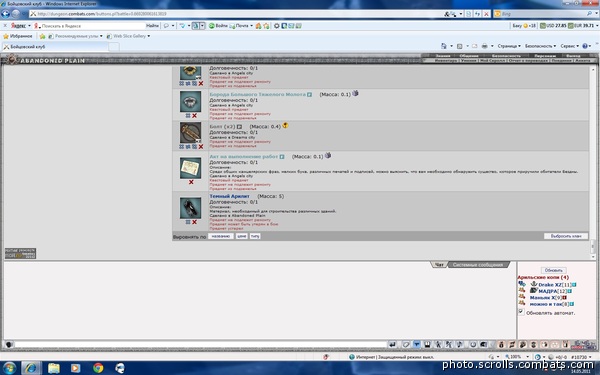The height and width of the screenshot is (375, 600).
Task: Click the Bing search magnifier icon
Action: pyautogui.click(x=589, y=14)
